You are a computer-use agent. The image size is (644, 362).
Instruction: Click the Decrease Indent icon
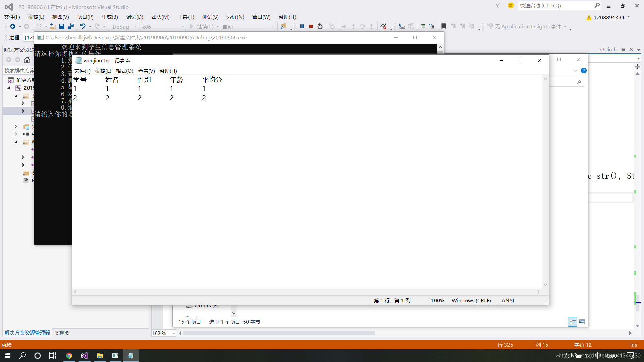(423, 26)
